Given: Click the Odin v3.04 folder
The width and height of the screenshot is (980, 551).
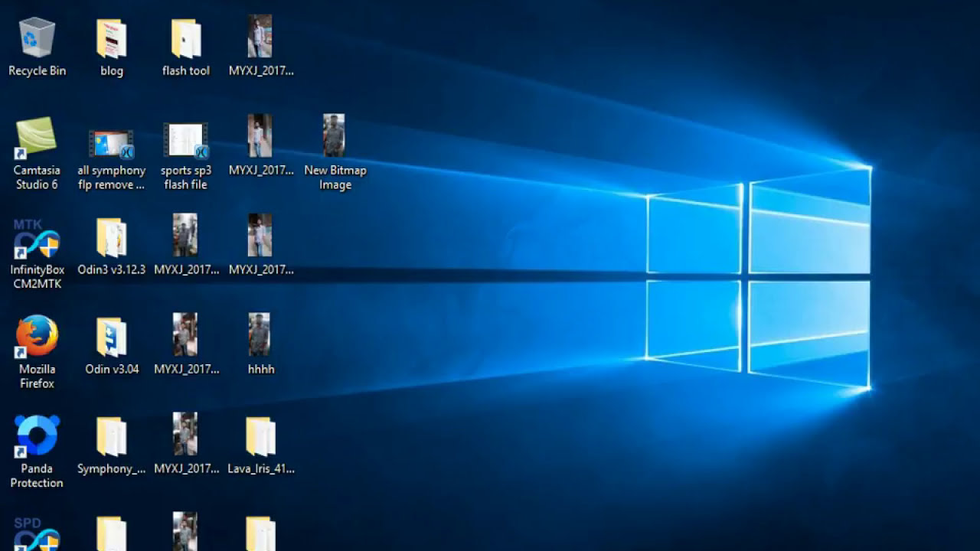Looking at the screenshot, I should 112,337.
